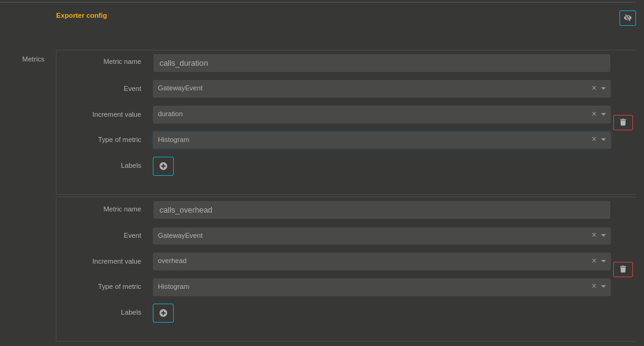This screenshot has height=346, width=644.
Task: Click the Exporter config section heading
Action: [81, 15]
